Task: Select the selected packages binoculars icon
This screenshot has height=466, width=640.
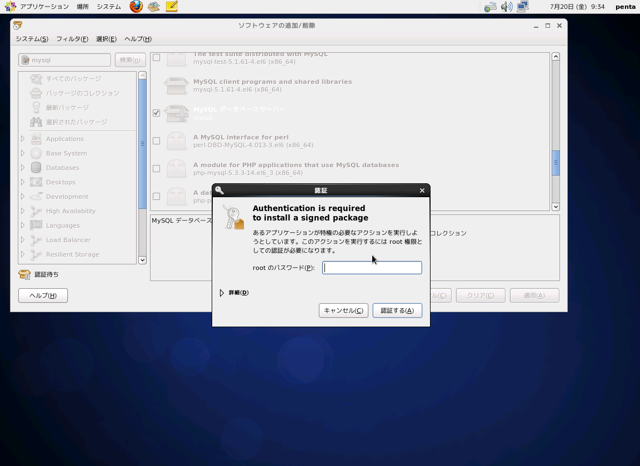Action: click(36, 122)
